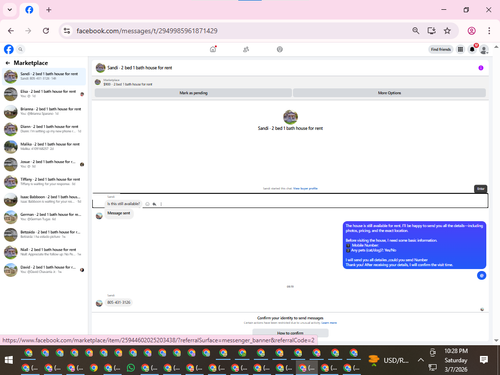This screenshot has height=375, width=500.
Task: Open the Learn more link about restrictions
Action: pyautogui.click(x=329, y=323)
